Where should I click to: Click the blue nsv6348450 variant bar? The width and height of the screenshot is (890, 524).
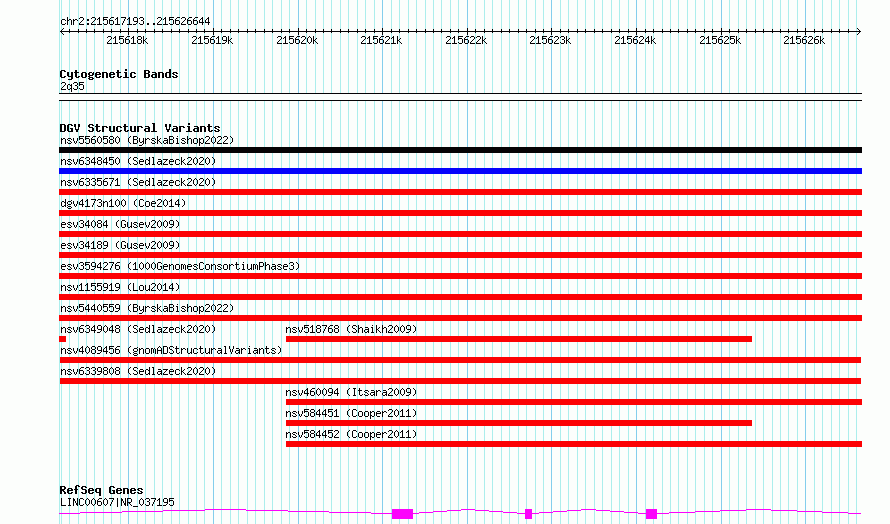click(460, 171)
